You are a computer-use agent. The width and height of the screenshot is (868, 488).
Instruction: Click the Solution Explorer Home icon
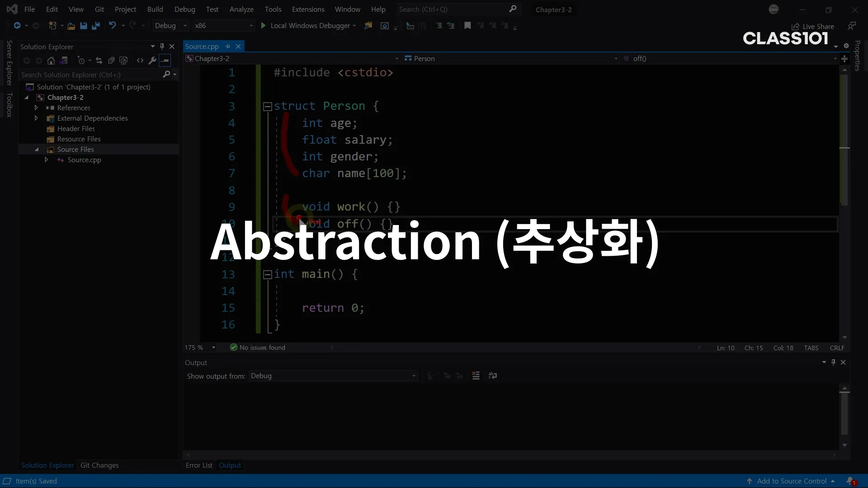click(51, 61)
